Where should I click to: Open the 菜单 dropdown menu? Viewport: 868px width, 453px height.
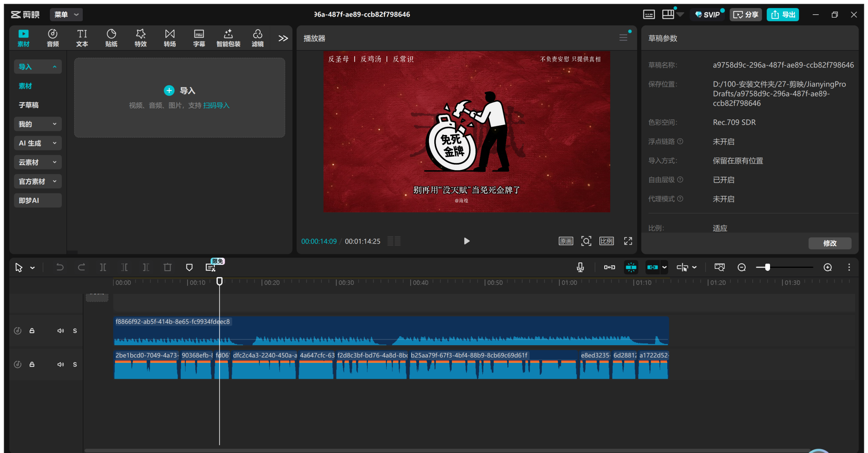click(x=66, y=15)
